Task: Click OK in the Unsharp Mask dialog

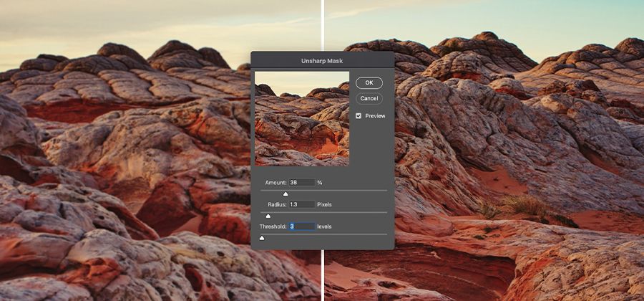Action: click(x=369, y=83)
